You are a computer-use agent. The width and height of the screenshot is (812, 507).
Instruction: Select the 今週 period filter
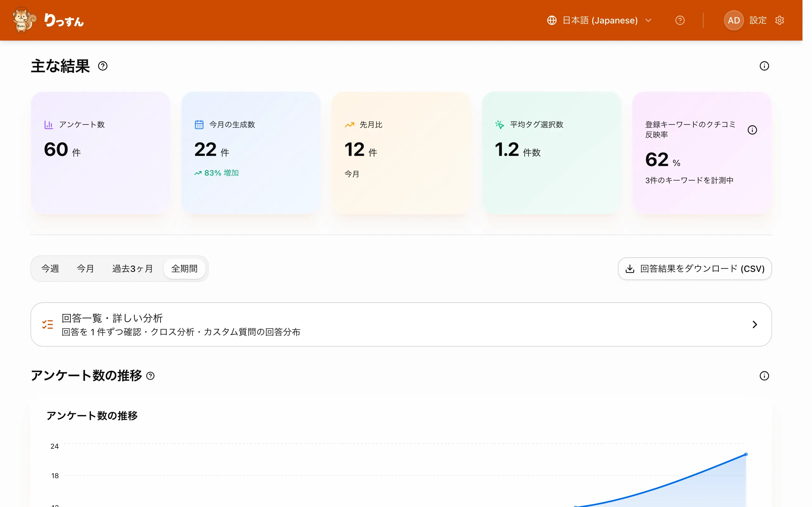[50, 269]
